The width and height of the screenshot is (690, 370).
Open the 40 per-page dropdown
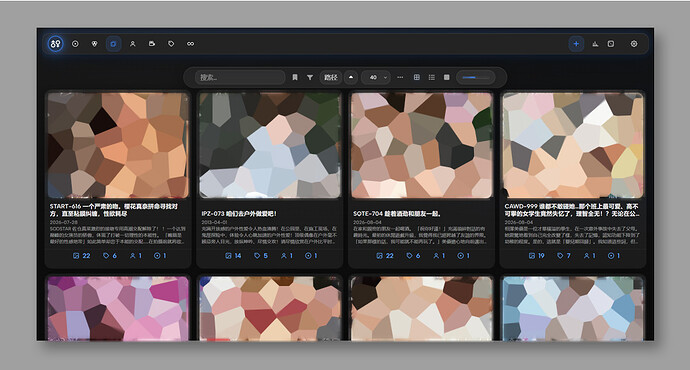pos(376,77)
